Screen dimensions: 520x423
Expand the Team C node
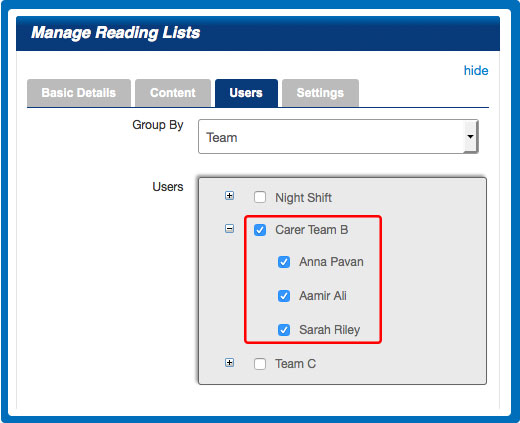point(229,363)
